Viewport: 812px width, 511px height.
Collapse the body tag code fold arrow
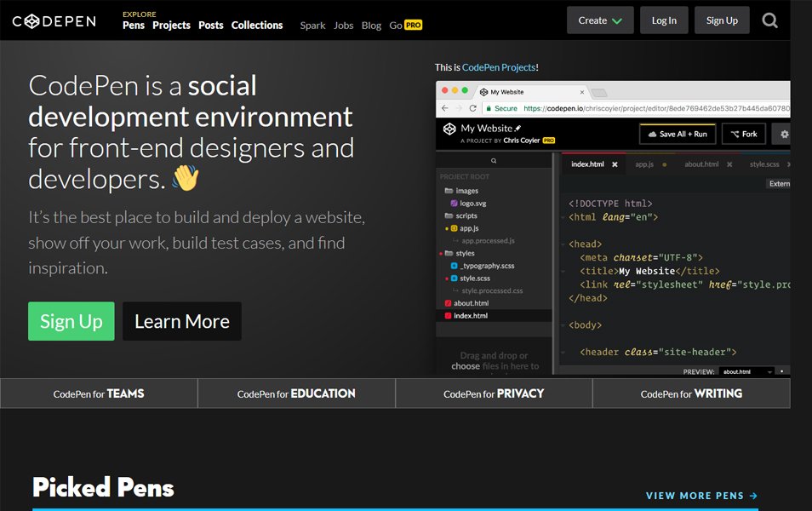[563, 325]
